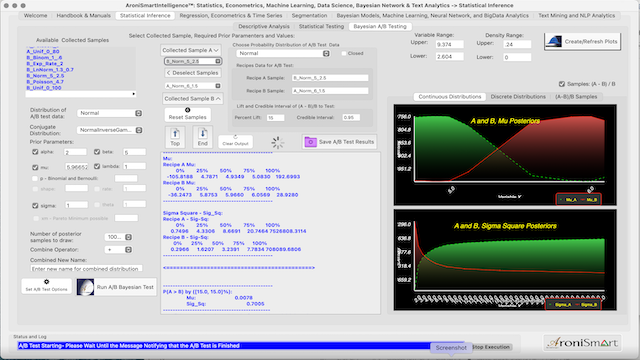Open Segmentation tab

pos(309,16)
